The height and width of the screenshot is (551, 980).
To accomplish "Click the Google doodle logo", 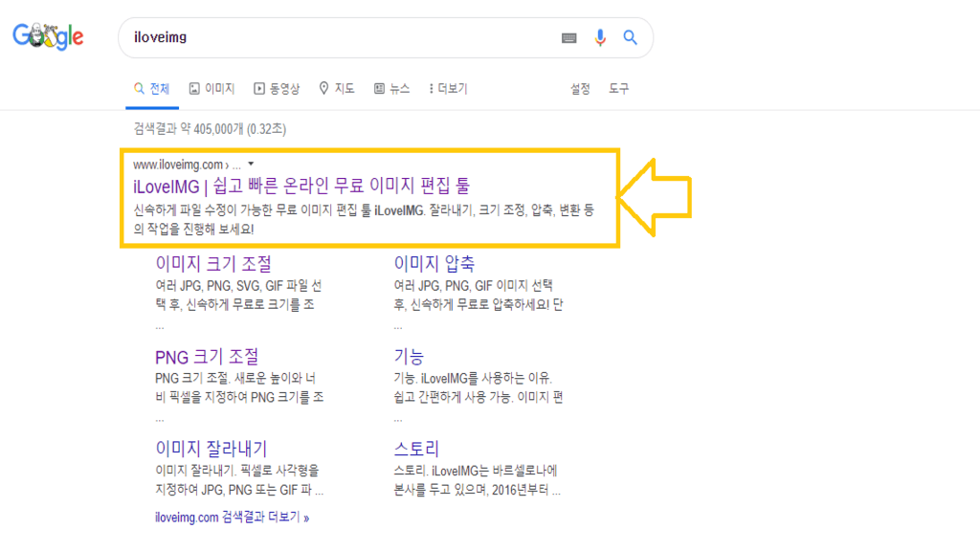I will pyautogui.click(x=48, y=36).
